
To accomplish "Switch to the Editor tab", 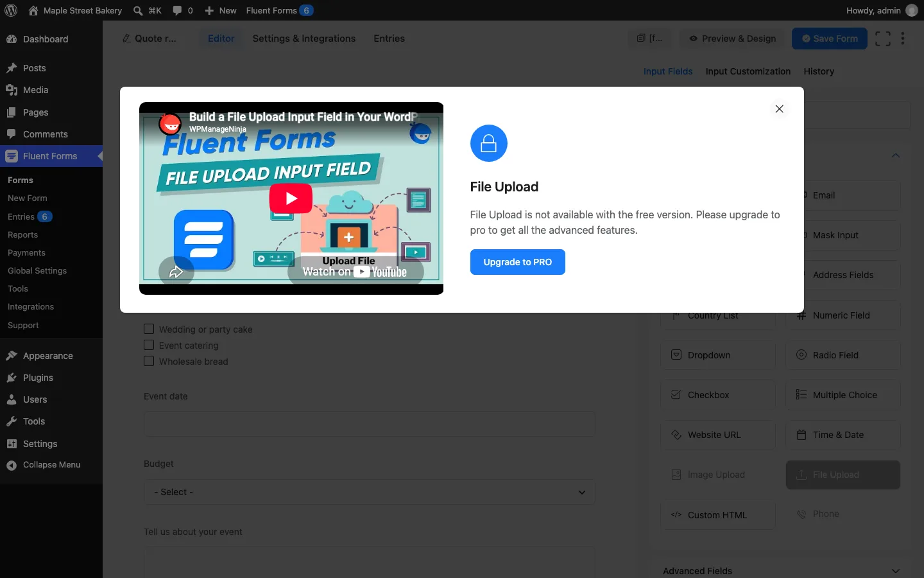I will pyautogui.click(x=221, y=39).
